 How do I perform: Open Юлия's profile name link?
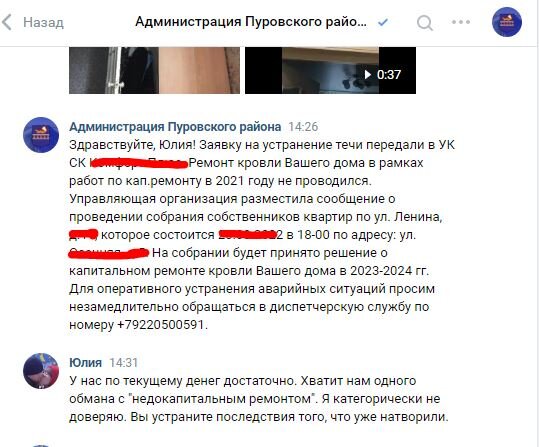point(85,362)
